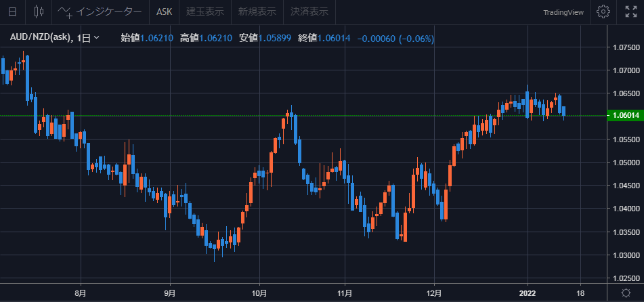This screenshot has width=644, height=302.
Task: Click the 1.03500 price scale label
Action: (626, 232)
